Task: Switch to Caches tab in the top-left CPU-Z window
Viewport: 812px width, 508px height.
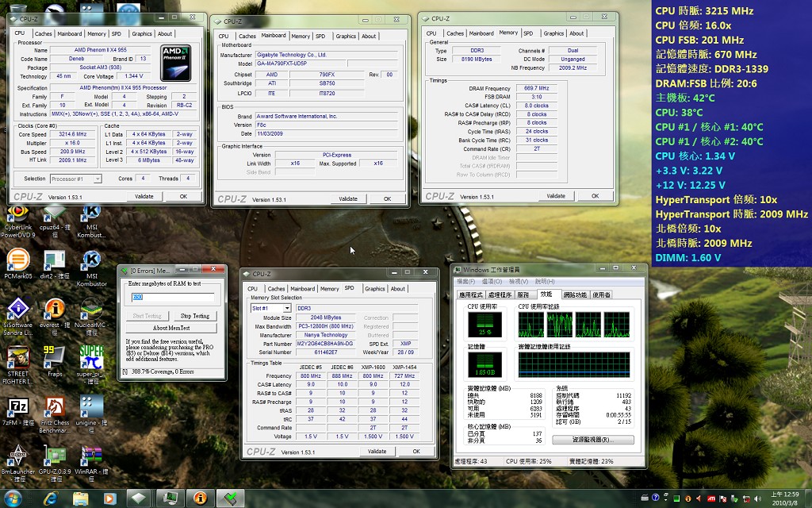Action: coord(43,33)
